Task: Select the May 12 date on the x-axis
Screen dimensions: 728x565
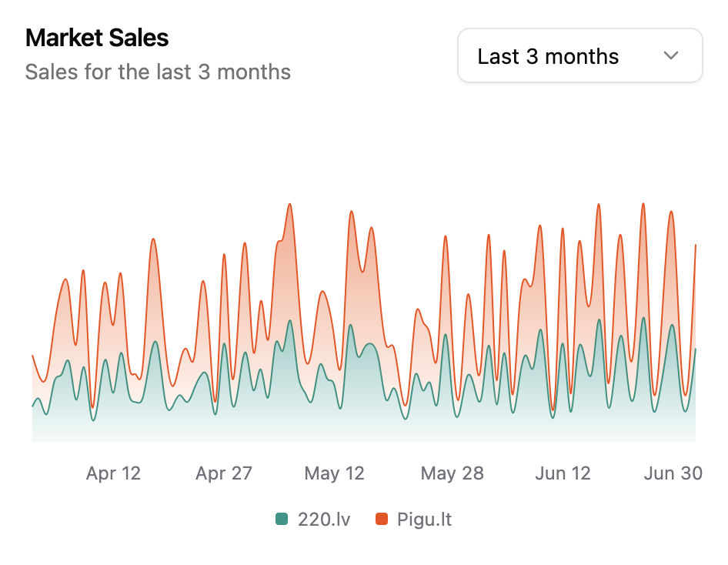Action: 334,473
